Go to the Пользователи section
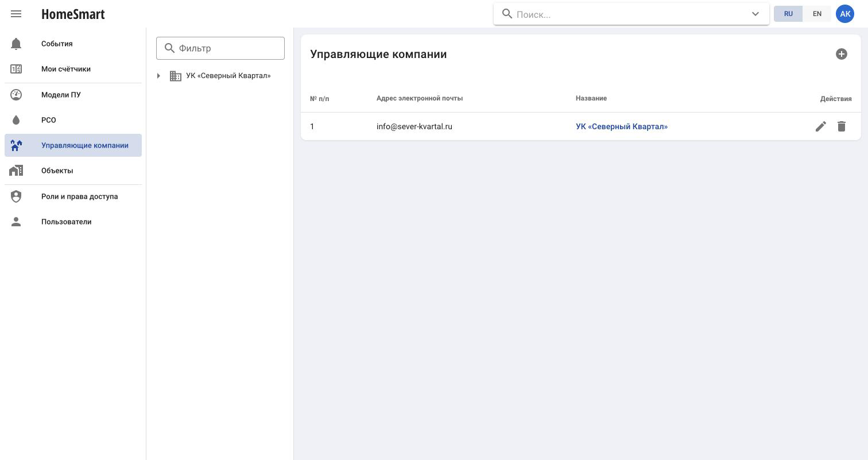Viewport: 868px width, 460px height. (73, 222)
